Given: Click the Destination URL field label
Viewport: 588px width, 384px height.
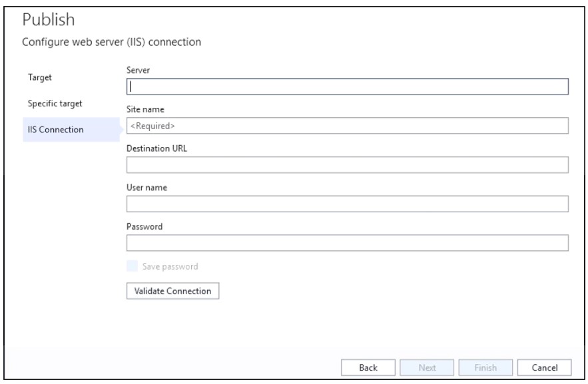Looking at the screenshot, I should (x=156, y=148).
